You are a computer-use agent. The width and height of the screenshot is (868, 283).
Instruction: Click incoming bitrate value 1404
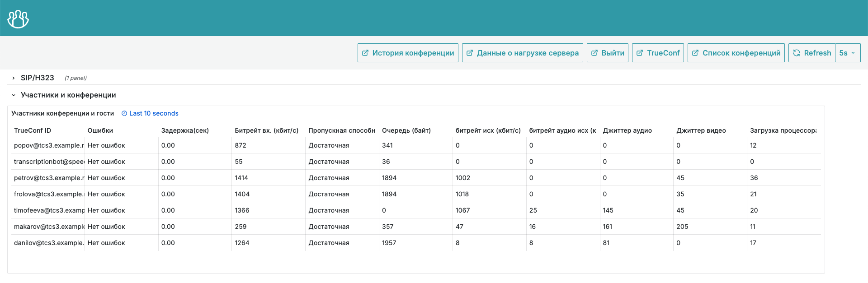coord(242,194)
